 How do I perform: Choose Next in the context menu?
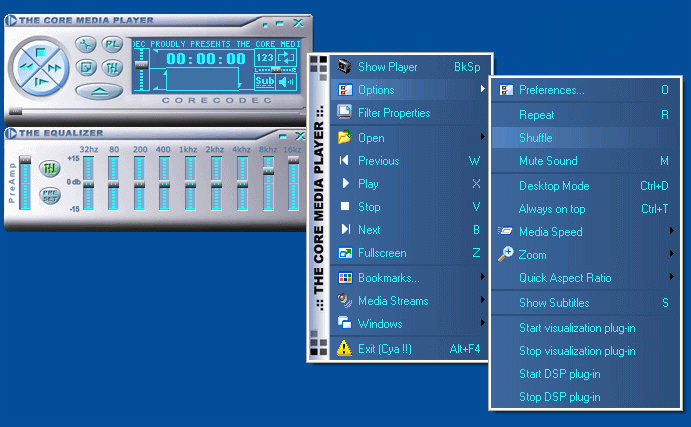(x=411, y=230)
